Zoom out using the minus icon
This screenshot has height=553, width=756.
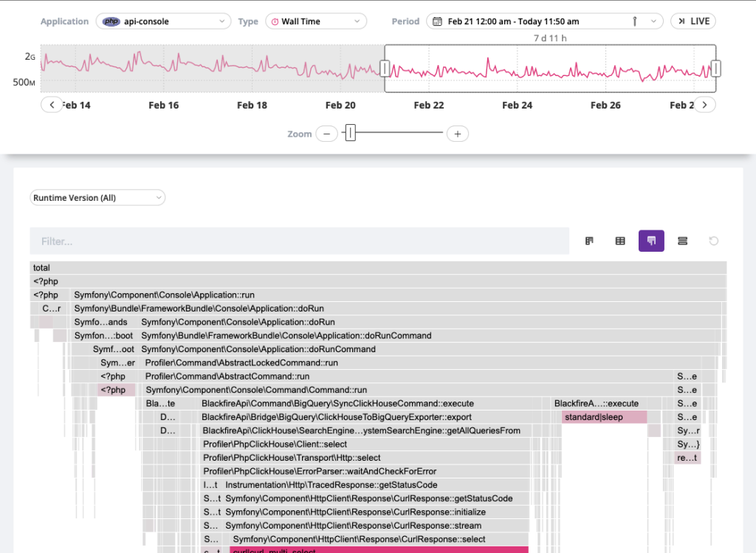pyautogui.click(x=326, y=134)
